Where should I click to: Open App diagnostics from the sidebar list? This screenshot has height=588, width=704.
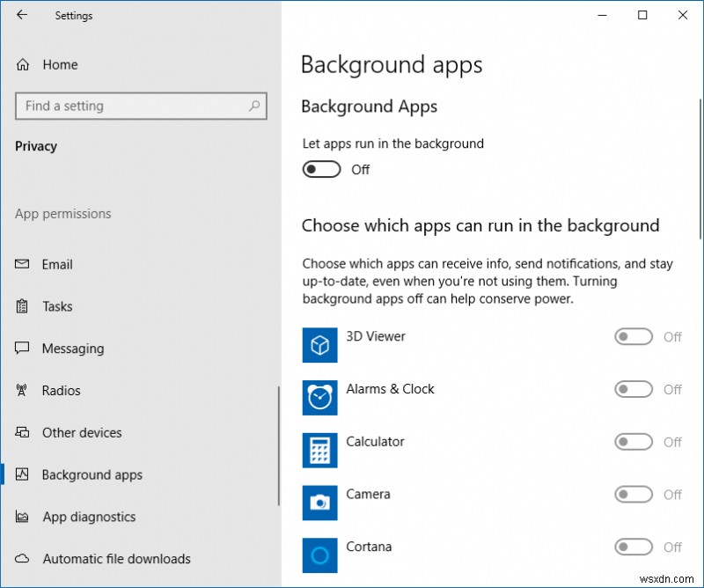88,517
